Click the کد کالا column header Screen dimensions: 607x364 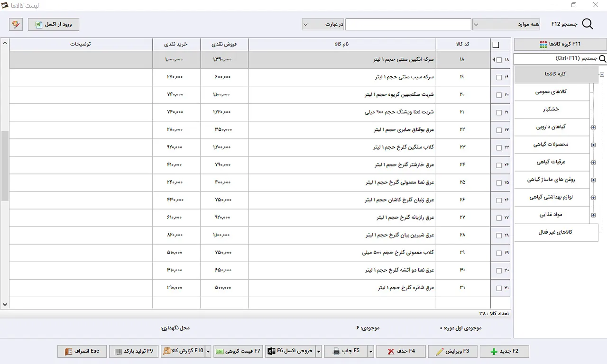463,44
